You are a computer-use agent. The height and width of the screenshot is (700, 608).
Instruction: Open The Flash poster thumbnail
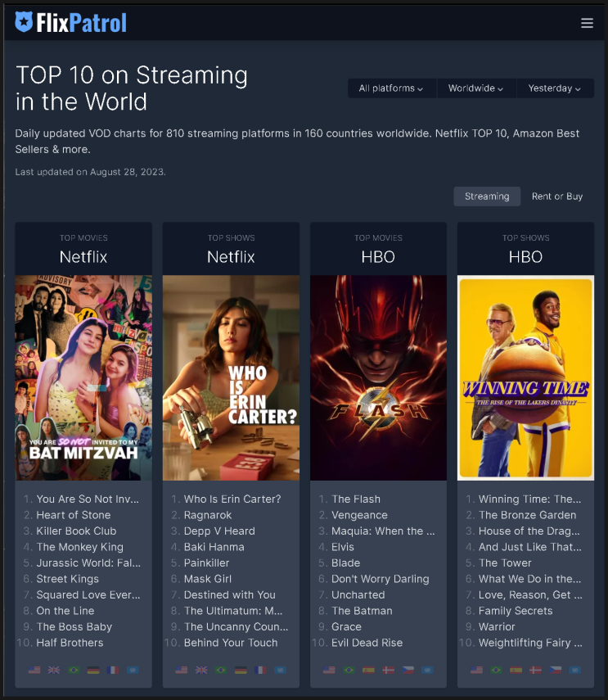[378, 377]
